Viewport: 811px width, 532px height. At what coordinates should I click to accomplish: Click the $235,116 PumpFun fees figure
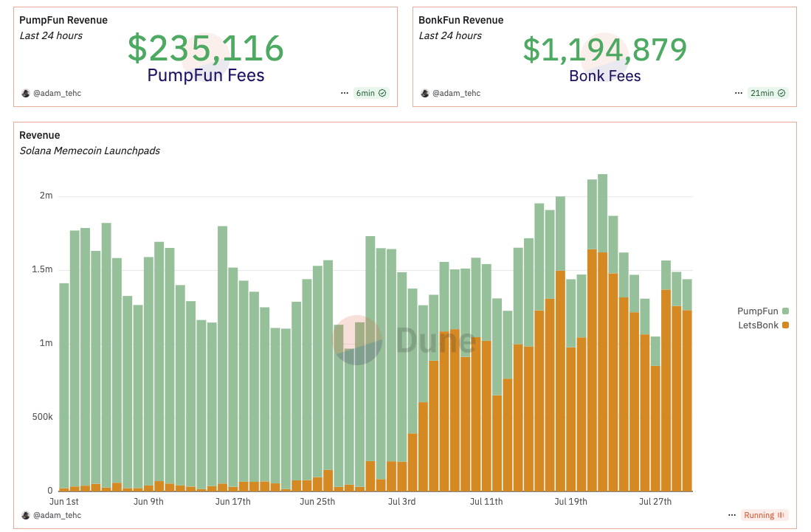(204, 48)
